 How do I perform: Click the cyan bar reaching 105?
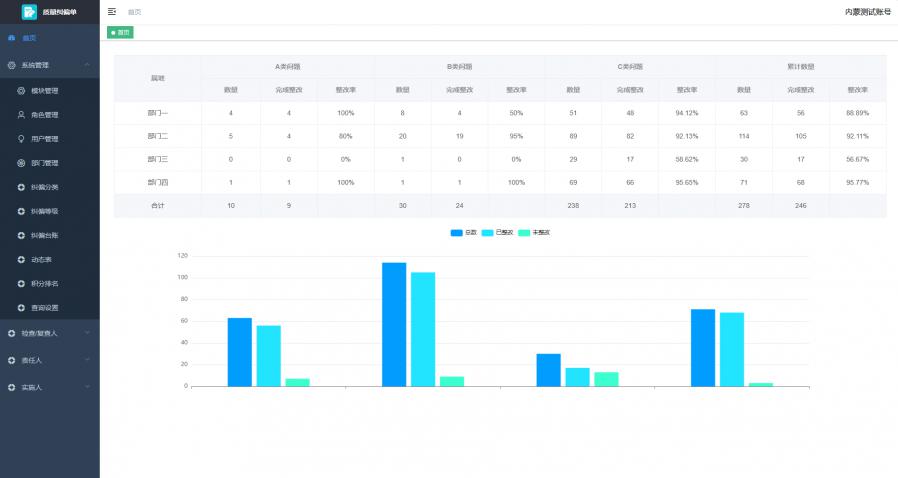coord(423,329)
